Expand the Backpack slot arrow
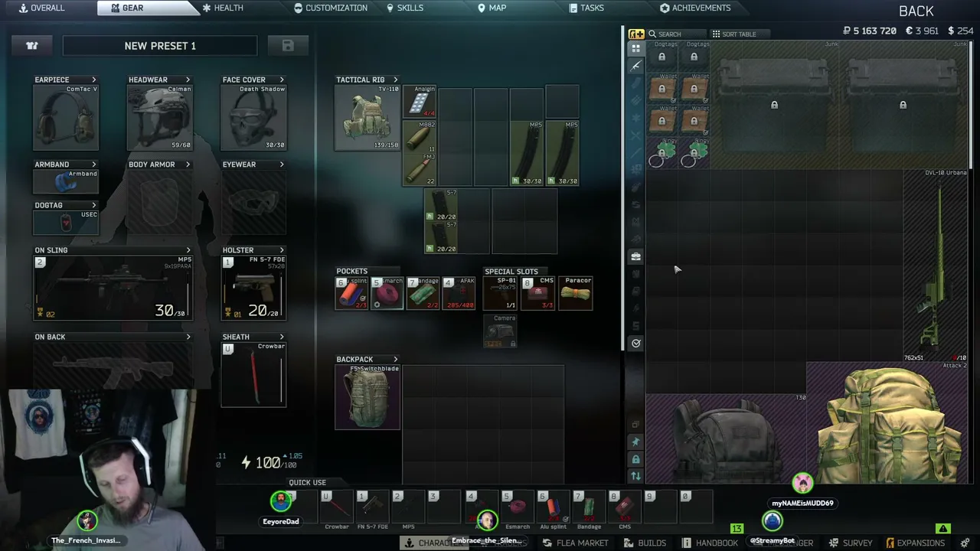This screenshot has width=980, height=551. click(x=395, y=359)
